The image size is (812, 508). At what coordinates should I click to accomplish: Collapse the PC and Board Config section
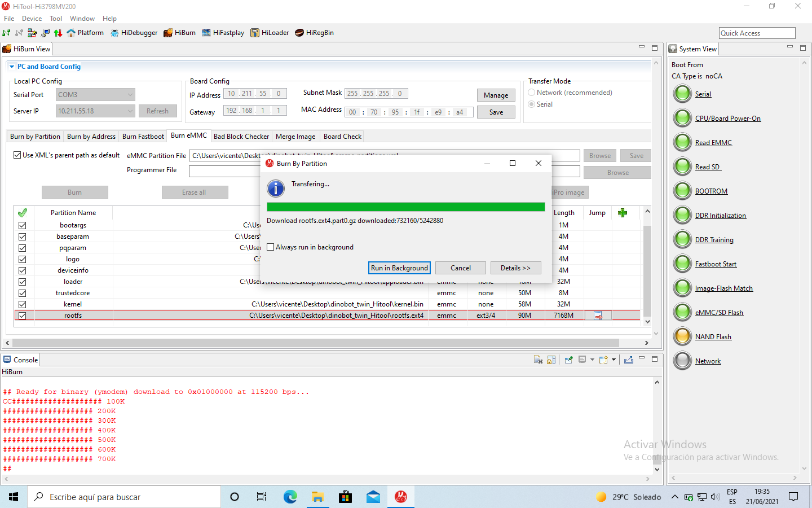tap(12, 67)
